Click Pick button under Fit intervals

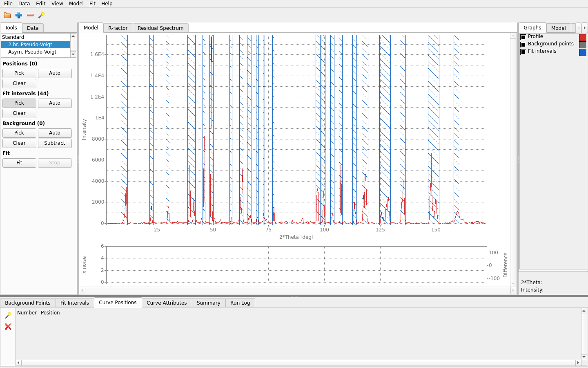pos(19,103)
